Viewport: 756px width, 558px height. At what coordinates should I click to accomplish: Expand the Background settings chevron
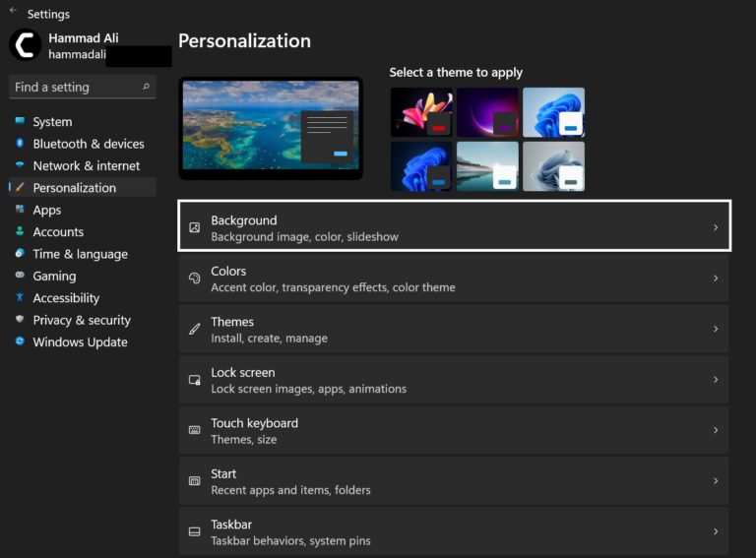click(716, 227)
